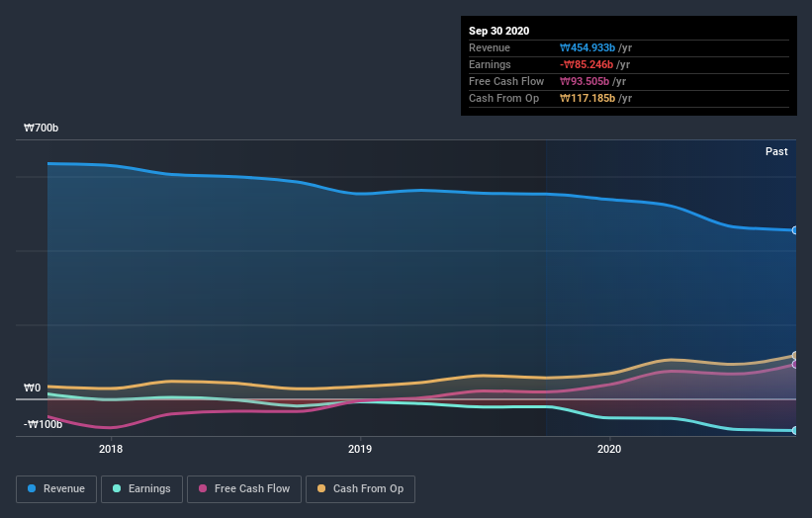Toggle the Revenue series legend button
Image resolution: width=812 pixels, height=518 pixels.
pyautogui.click(x=56, y=489)
